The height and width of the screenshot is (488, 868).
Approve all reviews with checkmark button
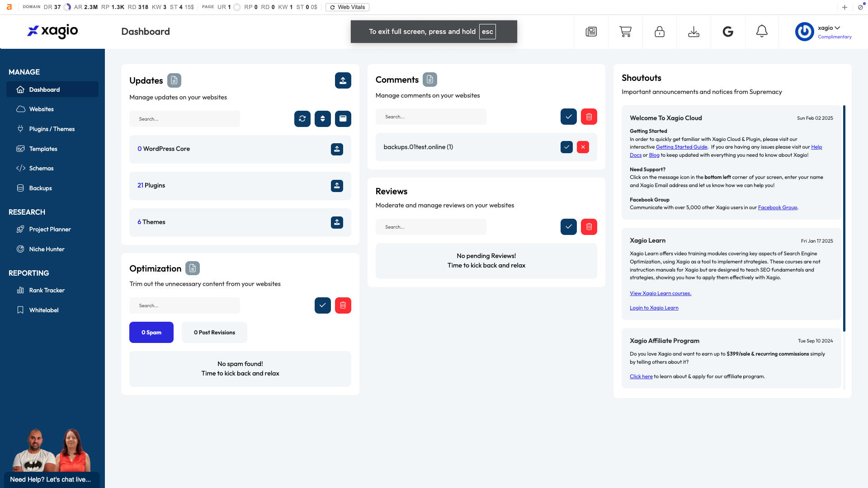(x=569, y=227)
